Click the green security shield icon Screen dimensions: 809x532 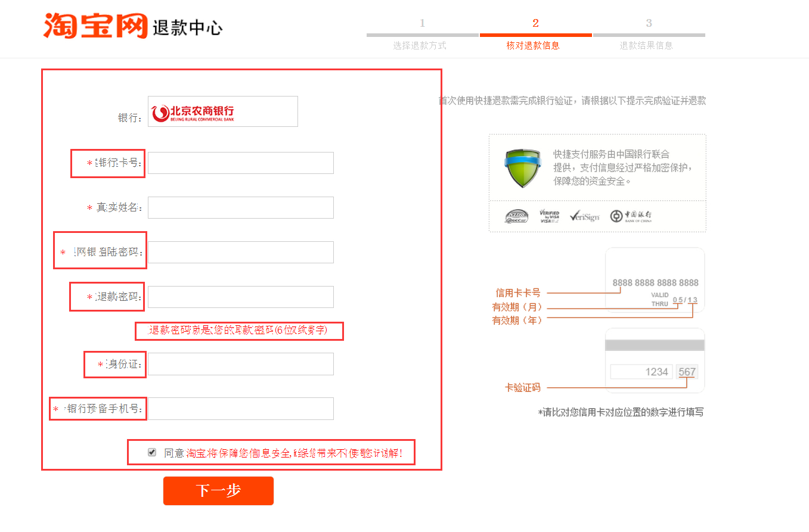pyautogui.click(x=523, y=169)
